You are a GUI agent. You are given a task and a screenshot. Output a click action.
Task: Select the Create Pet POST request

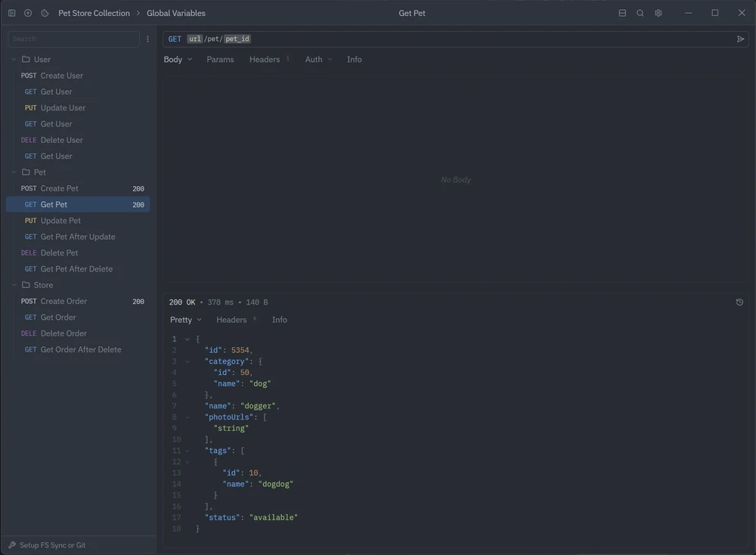click(78, 188)
